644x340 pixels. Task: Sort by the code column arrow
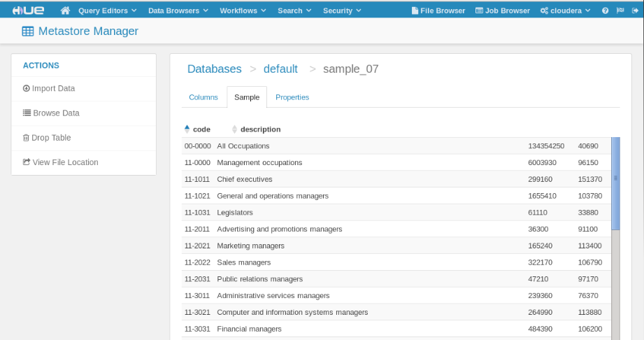pyautogui.click(x=187, y=129)
